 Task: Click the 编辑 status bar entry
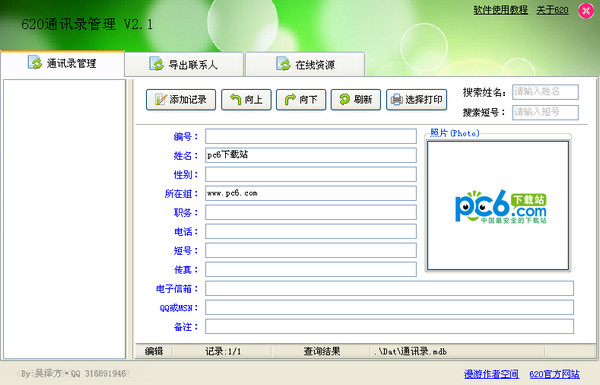154,351
